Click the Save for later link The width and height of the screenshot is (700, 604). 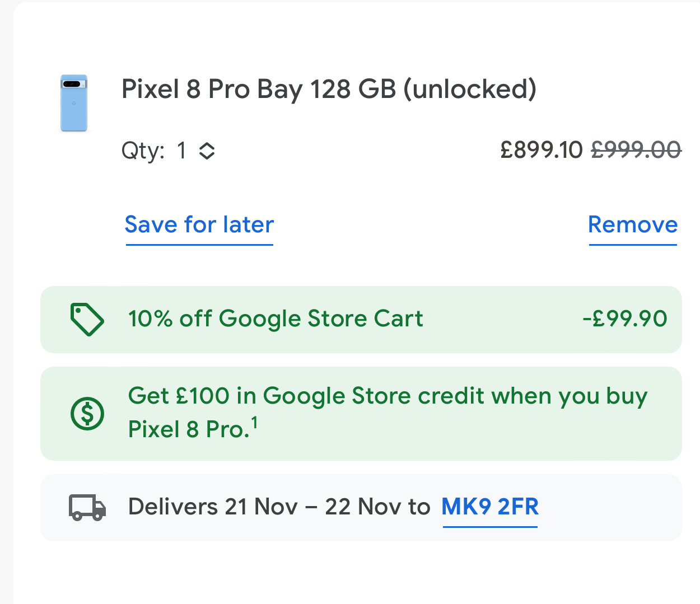pyautogui.click(x=199, y=225)
